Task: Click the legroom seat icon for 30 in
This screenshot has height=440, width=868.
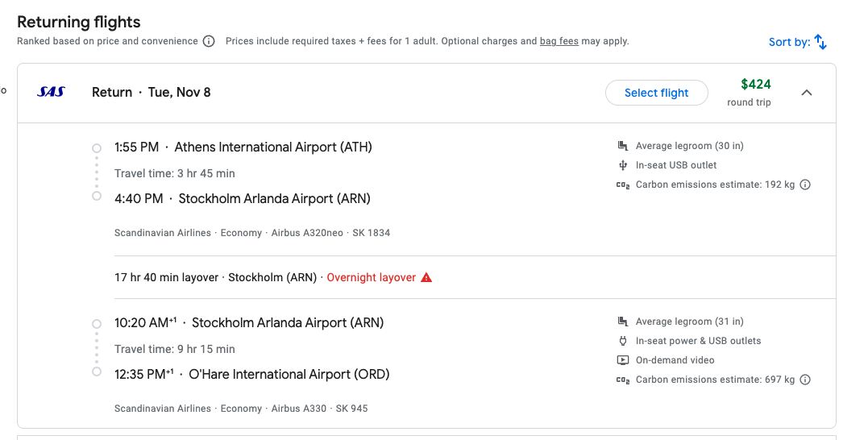Action: [623, 146]
